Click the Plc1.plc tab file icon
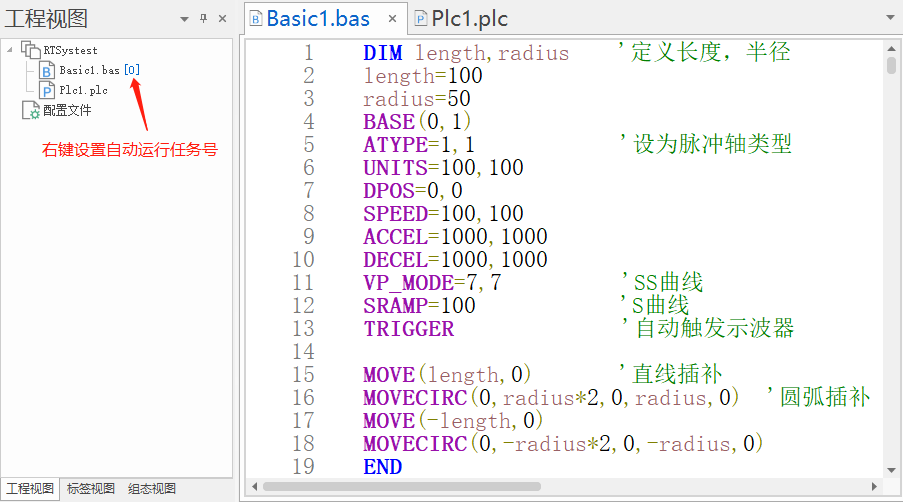This screenshot has width=903, height=502. (x=421, y=20)
